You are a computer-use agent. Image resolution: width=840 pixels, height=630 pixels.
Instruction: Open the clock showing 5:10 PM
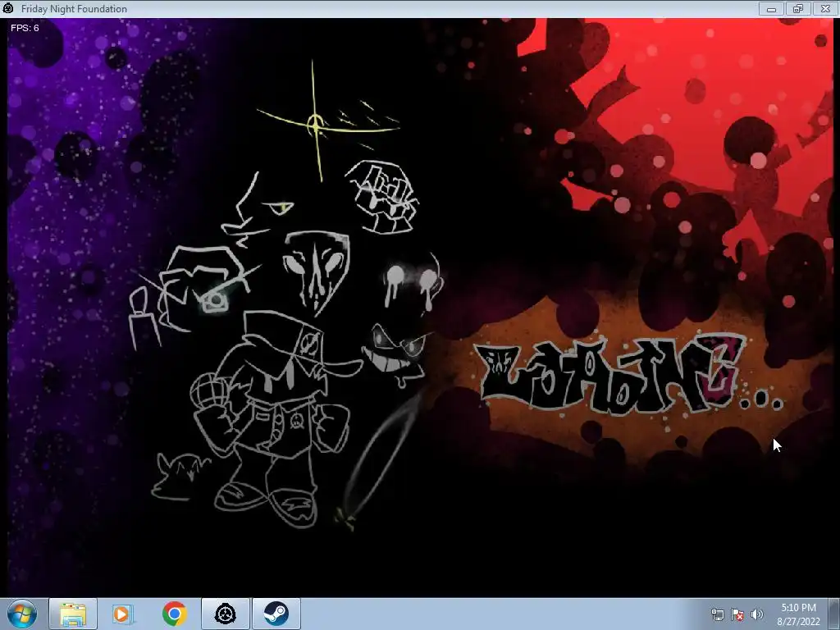[798, 614]
